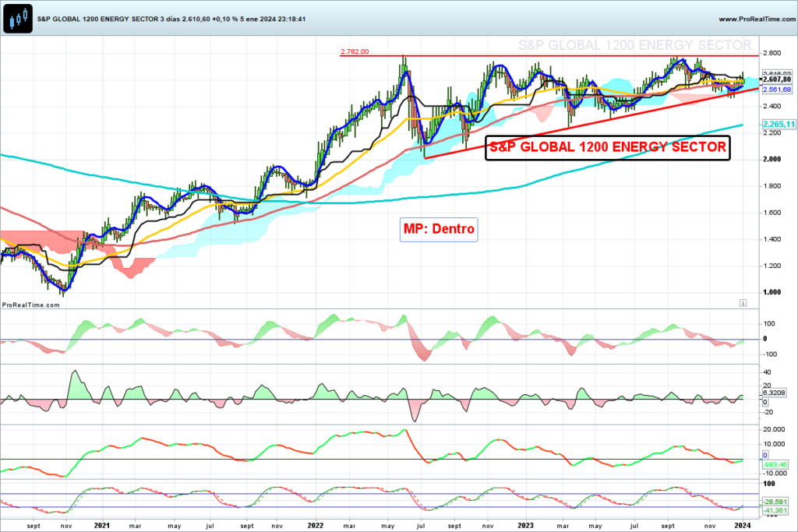Viewport: 798px width, 532px height.
Task: Click the 1.000 price axis label
Action: click(x=772, y=292)
